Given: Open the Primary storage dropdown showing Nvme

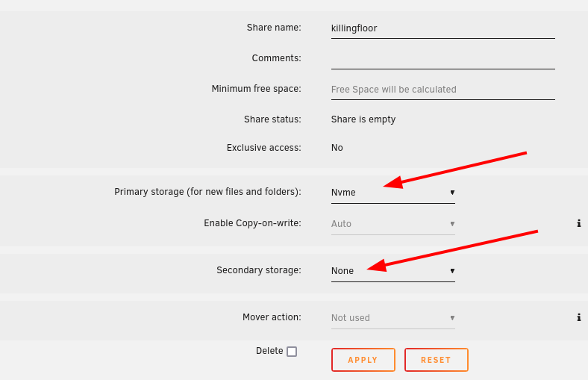Looking at the screenshot, I should tap(393, 193).
